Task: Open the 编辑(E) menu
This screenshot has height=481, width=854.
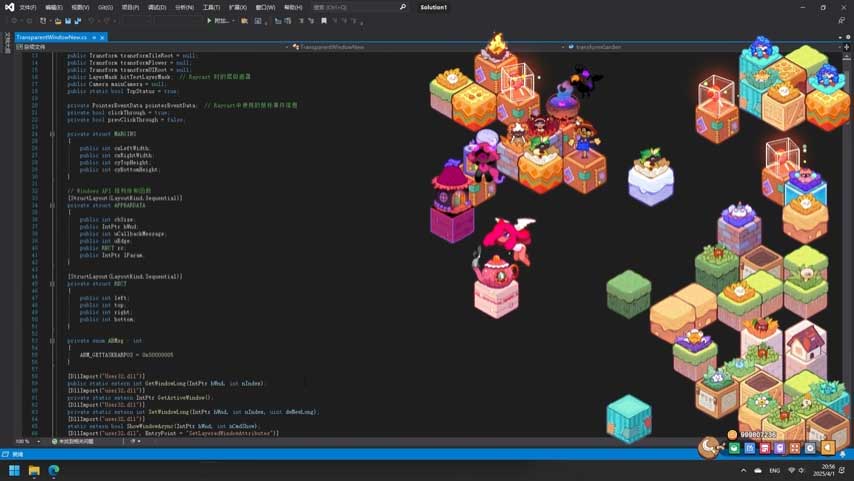Action: (53, 7)
